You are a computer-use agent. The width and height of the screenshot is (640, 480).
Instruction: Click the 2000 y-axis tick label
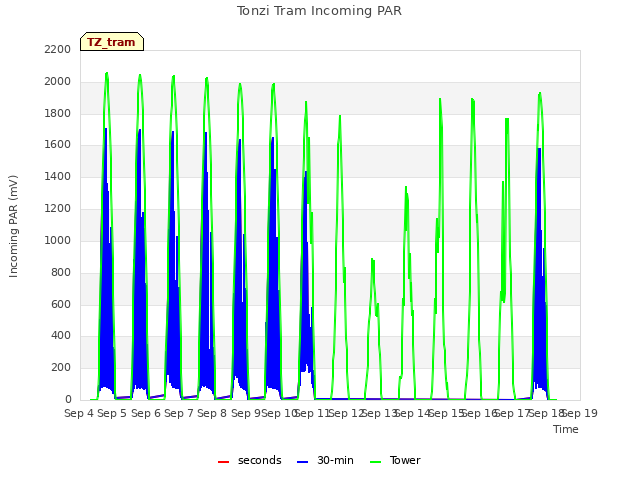[x=58, y=81]
